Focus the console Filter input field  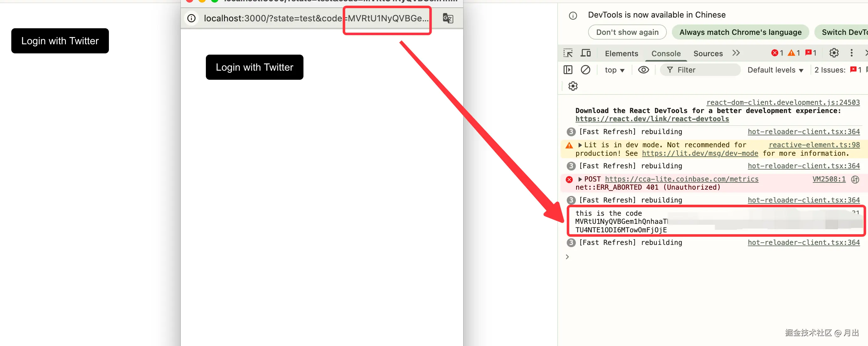click(704, 70)
